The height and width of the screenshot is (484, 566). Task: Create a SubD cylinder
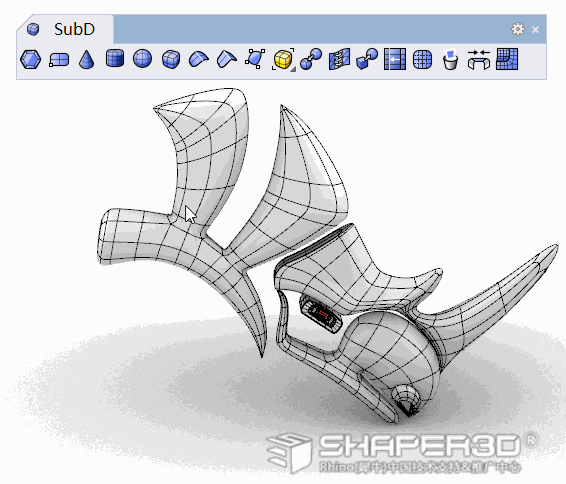(x=115, y=58)
